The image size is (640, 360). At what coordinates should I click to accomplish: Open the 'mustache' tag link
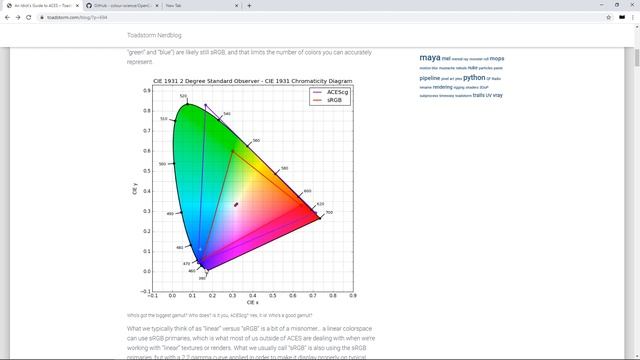pos(447,68)
